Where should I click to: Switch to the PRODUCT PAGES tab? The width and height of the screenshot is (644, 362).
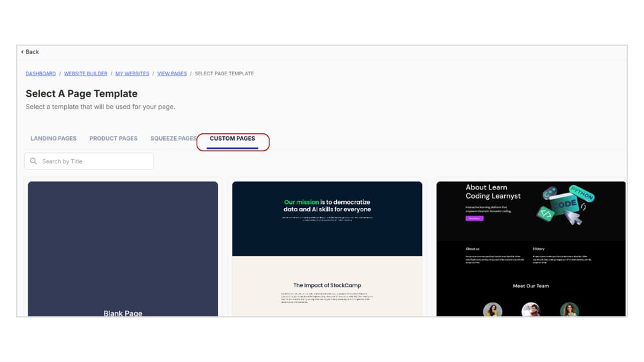[113, 139]
